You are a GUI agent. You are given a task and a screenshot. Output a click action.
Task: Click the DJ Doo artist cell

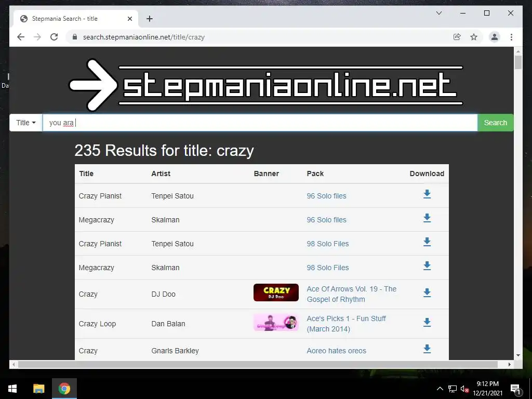coord(163,294)
